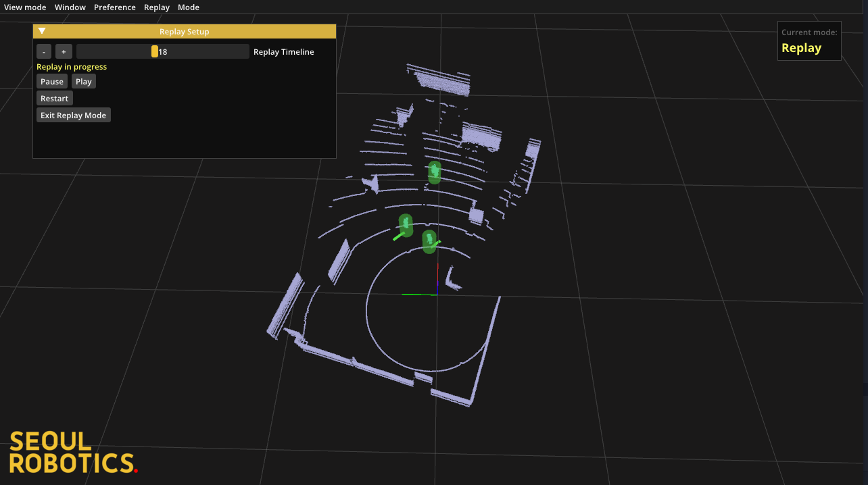Viewport: 868px width, 485px height.
Task: Open the Preference menu
Action: click(x=115, y=7)
